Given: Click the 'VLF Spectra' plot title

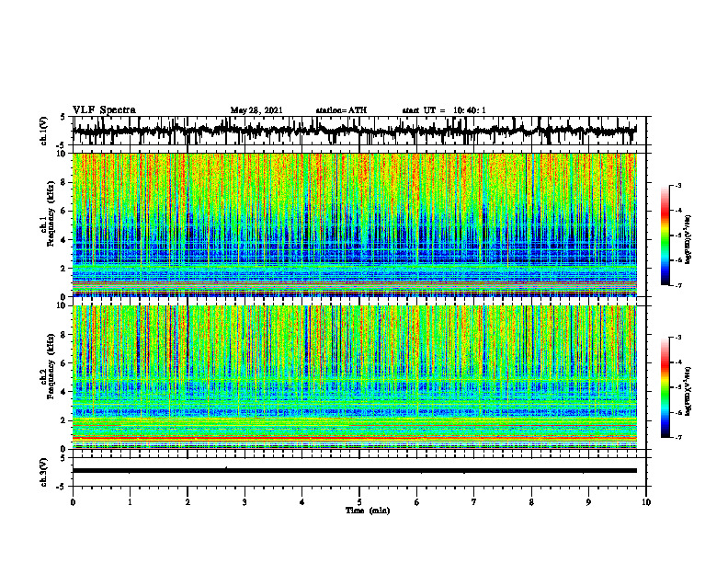Looking at the screenshot, I should [104, 110].
